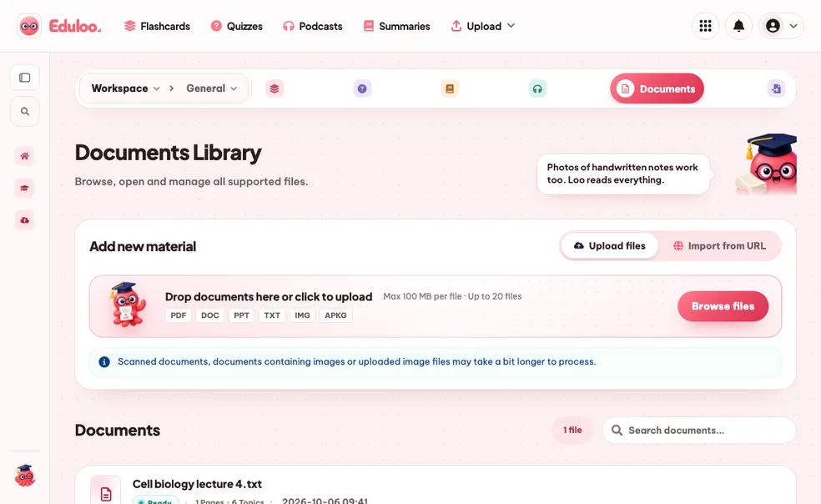Expand the Workspace dropdown
821x504 pixels.
point(126,88)
